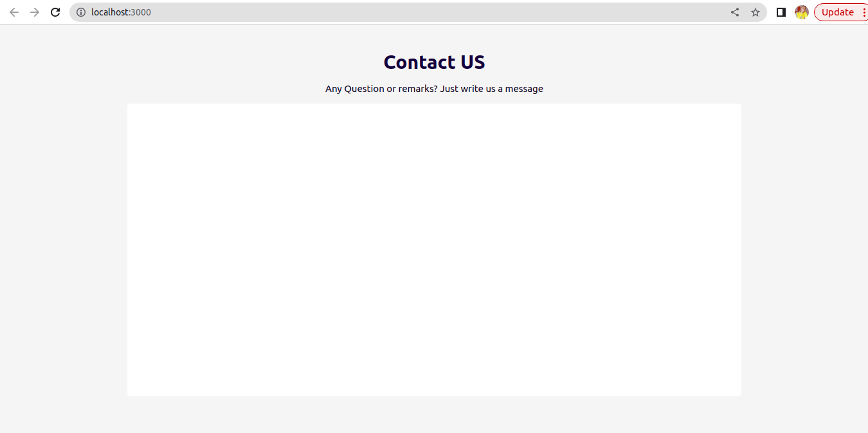Click the word US in heading
868x433 pixels.
pyautogui.click(x=473, y=62)
